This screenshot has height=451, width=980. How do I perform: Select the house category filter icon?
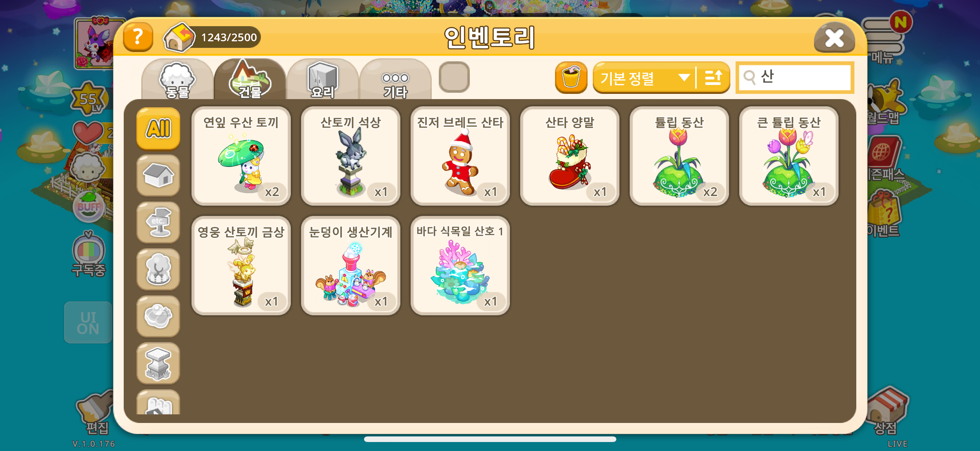(x=158, y=175)
